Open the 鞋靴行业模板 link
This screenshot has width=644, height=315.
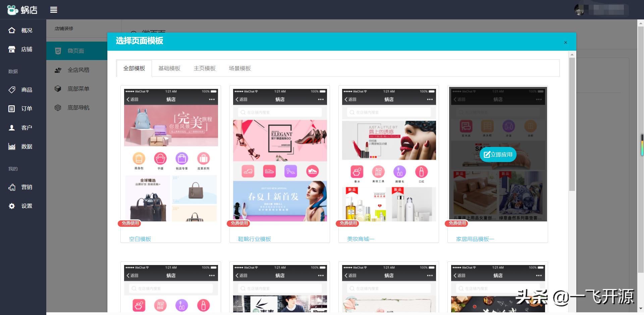(254, 239)
